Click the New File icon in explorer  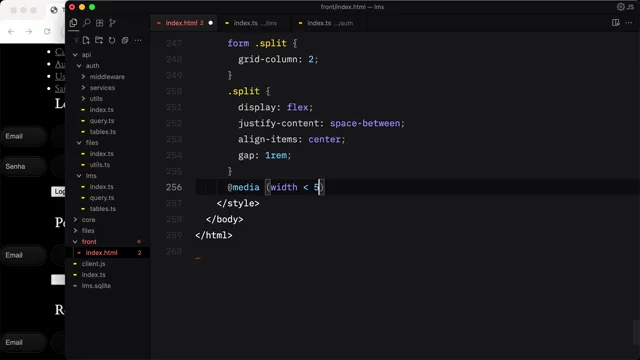(86, 40)
